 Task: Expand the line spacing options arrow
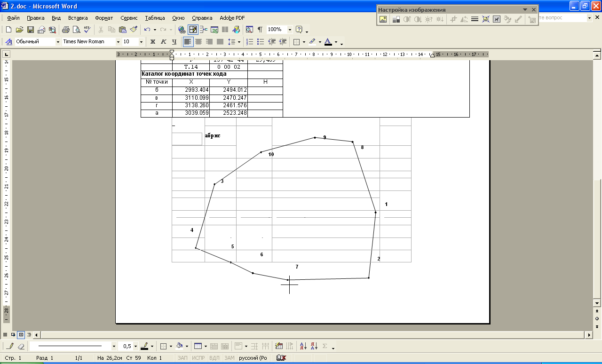pyautogui.click(x=239, y=42)
